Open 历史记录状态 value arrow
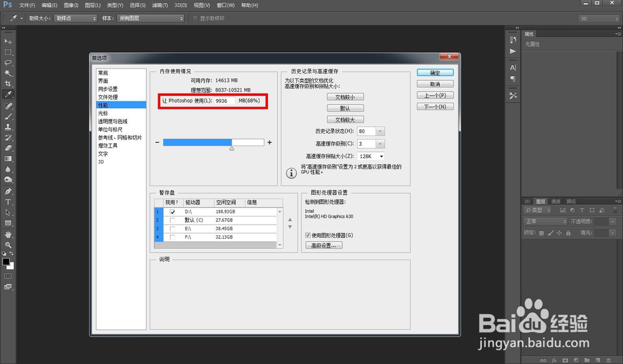The height and width of the screenshot is (364, 623). (380, 131)
